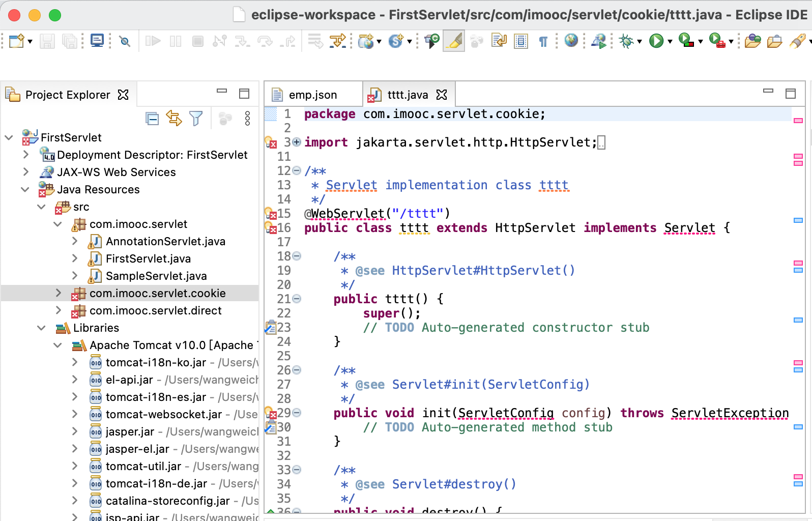Viewport: 812px width, 521px height.
Task: Open a Terminal using the monitor icon
Action: pos(97,40)
